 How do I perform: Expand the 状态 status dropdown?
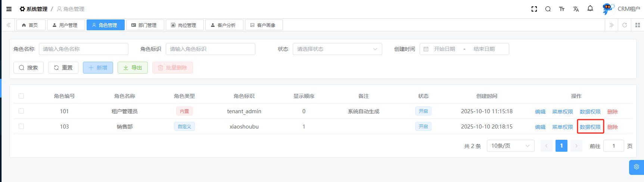click(x=337, y=49)
